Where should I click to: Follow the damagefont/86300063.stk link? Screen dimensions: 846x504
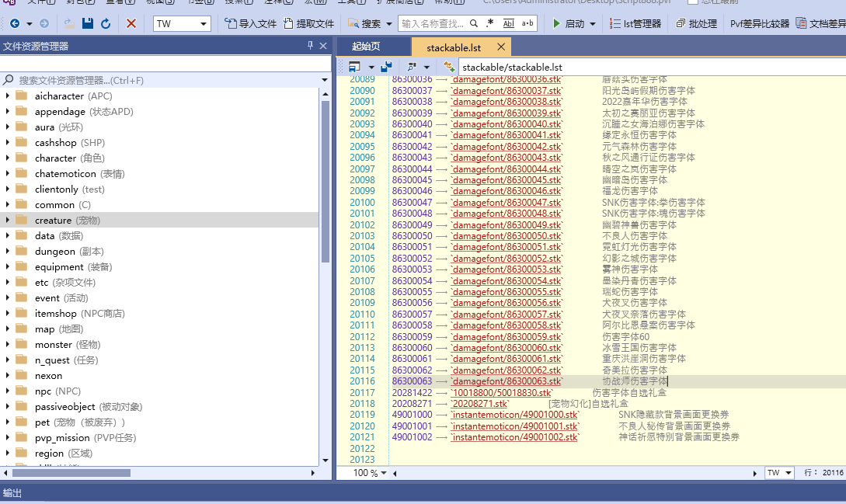(507, 381)
